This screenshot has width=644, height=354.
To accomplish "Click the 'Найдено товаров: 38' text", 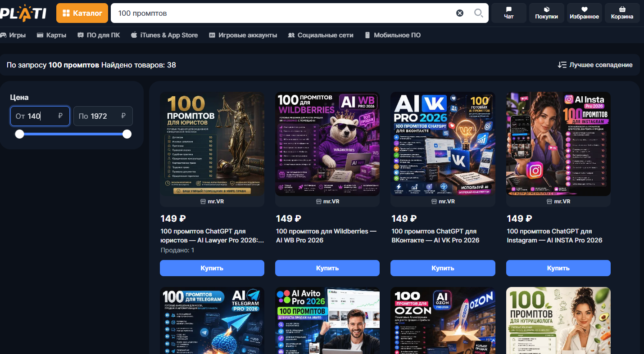I will click(139, 65).
